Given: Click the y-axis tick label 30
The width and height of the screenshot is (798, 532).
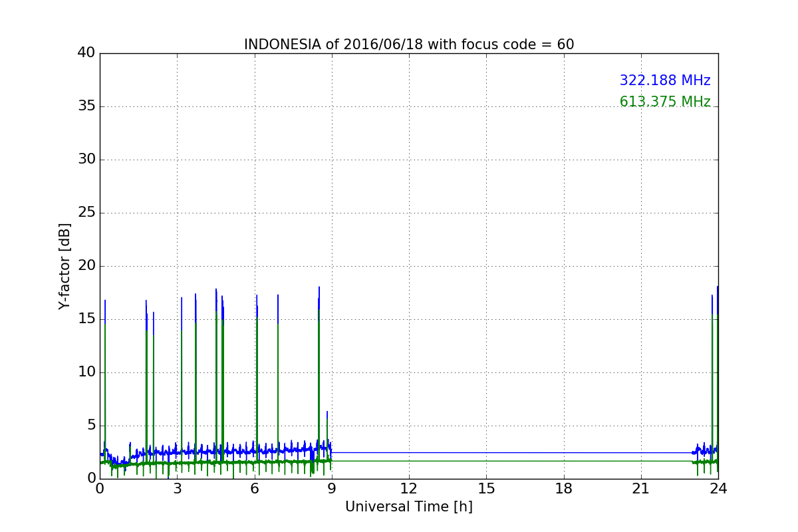Looking at the screenshot, I should tap(86, 160).
